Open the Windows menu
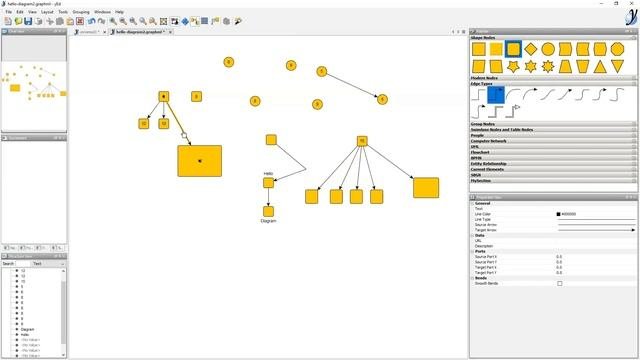 point(102,12)
